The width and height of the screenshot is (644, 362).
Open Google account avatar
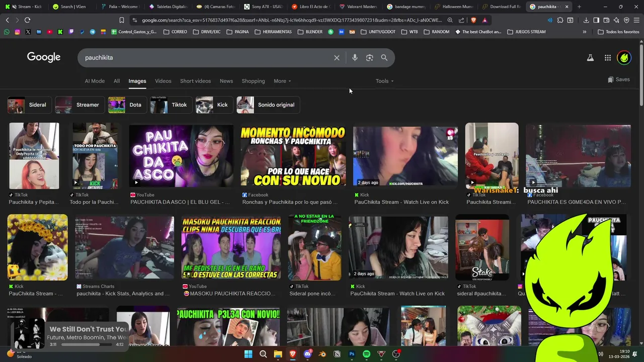coord(624,58)
